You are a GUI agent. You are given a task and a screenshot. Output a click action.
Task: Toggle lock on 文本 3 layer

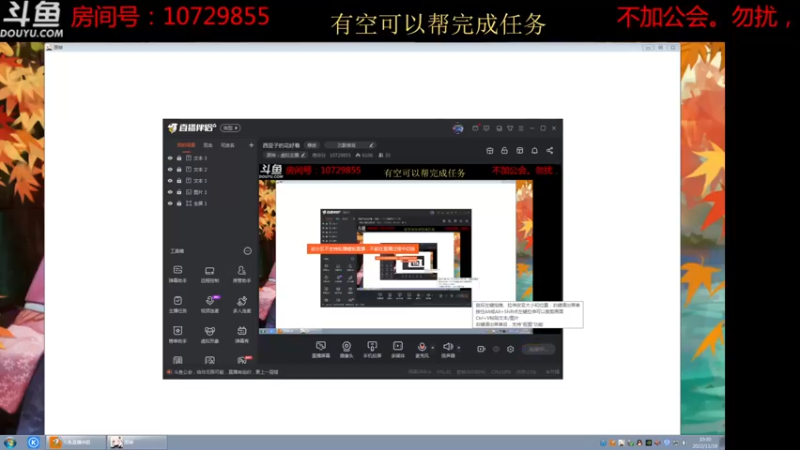[x=179, y=158]
